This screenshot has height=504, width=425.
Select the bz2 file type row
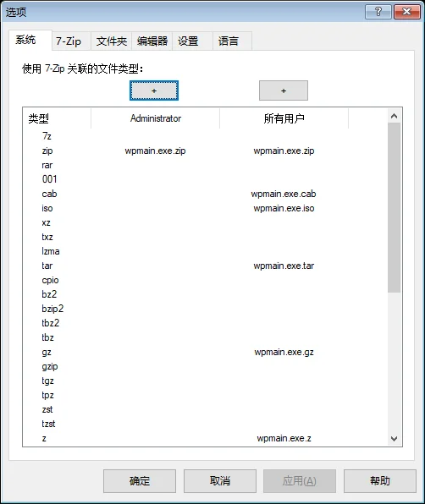click(x=205, y=294)
